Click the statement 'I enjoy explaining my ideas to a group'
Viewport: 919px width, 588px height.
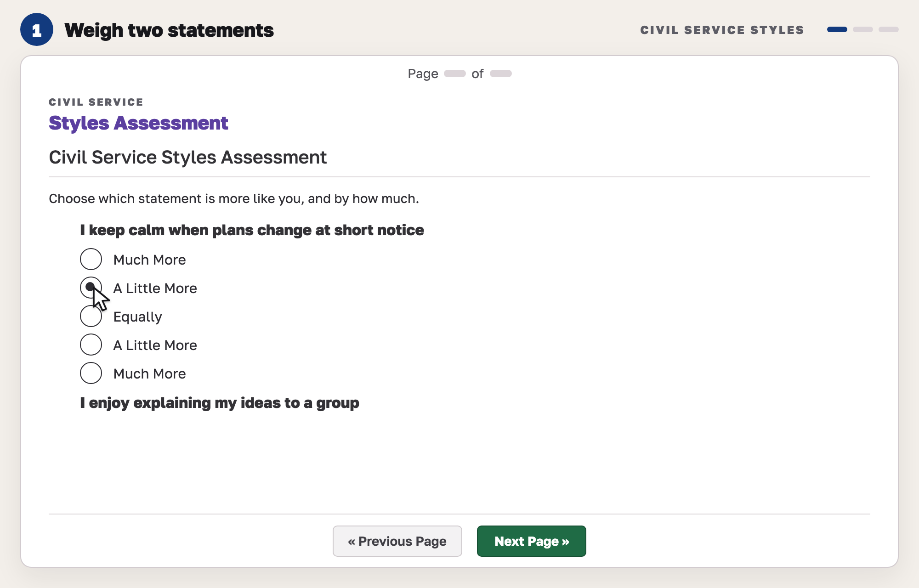220,403
